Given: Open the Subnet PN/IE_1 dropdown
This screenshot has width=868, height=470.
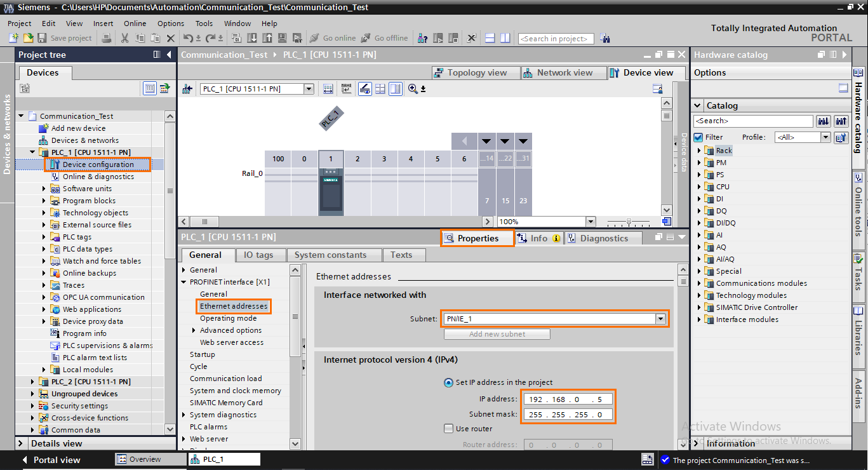Looking at the screenshot, I should (x=661, y=319).
